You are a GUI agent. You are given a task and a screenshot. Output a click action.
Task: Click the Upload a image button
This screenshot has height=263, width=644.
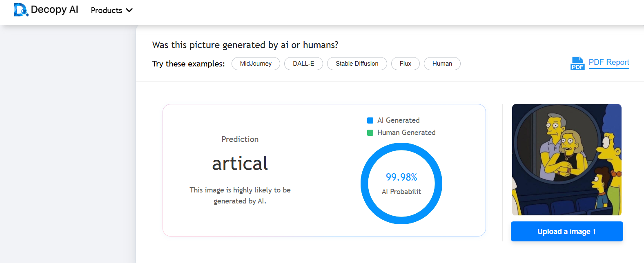click(567, 232)
